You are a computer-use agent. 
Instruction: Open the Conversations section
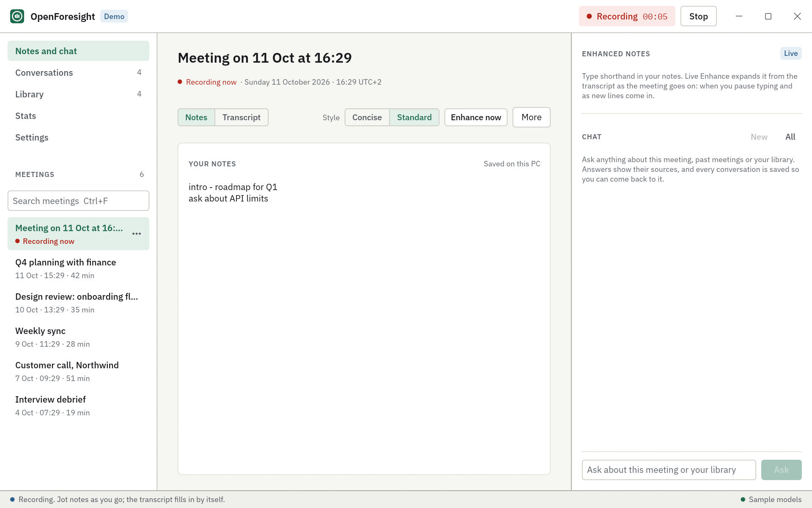click(x=78, y=72)
